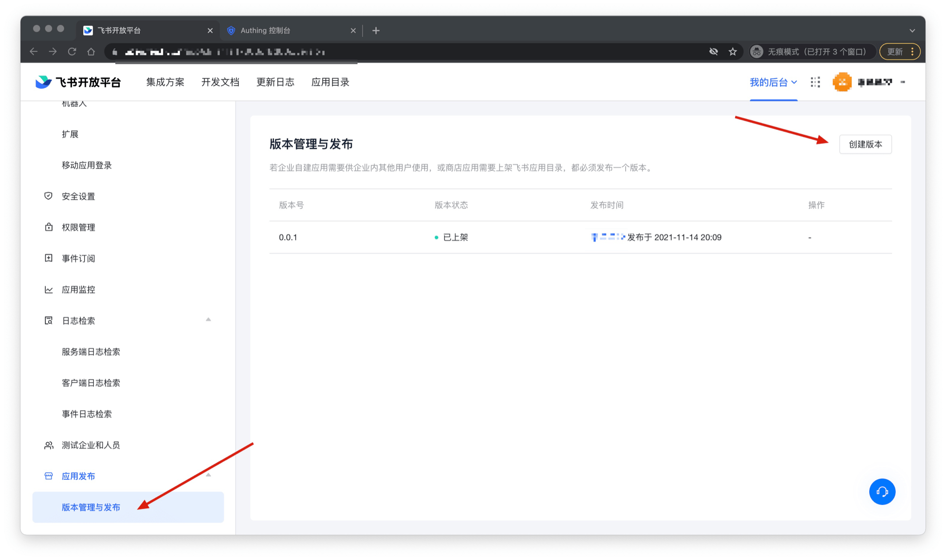Click the 更新 browser update button

[895, 52]
